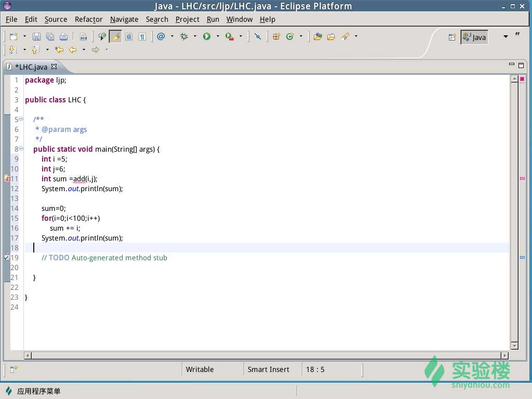Screen dimensions: 532x399
Task: Navigate forward with the right arrow
Action: click(x=96, y=50)
